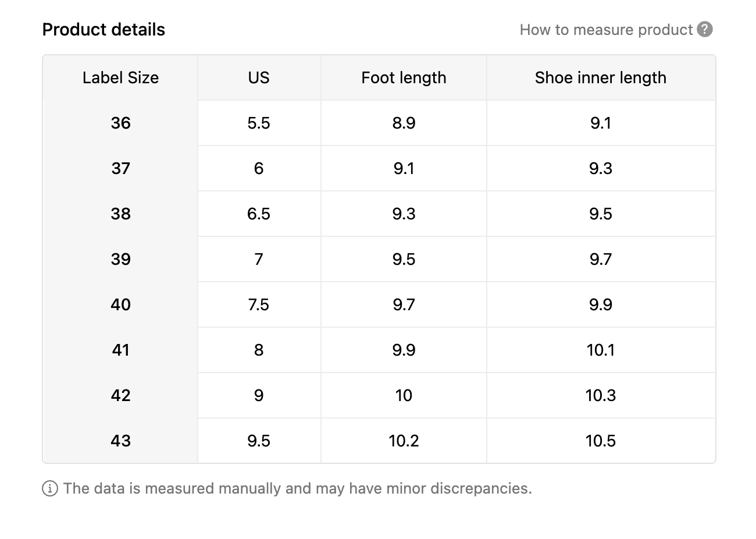The width and height of the screenshot is (756, 539).
Task: Select label size 38 row
Action: click(x=120, y=214)
